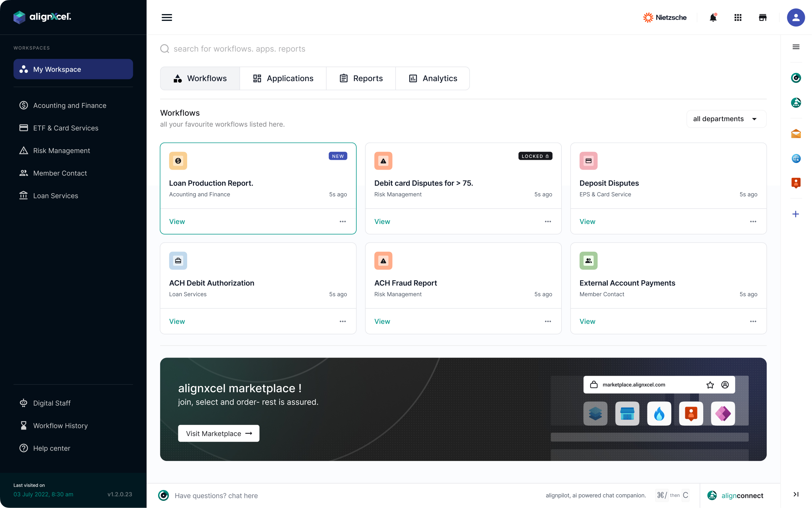Open more options for ACH Fraud Report
The width and height of the screenshot is (812, 508).
click(x=548, y=321)
